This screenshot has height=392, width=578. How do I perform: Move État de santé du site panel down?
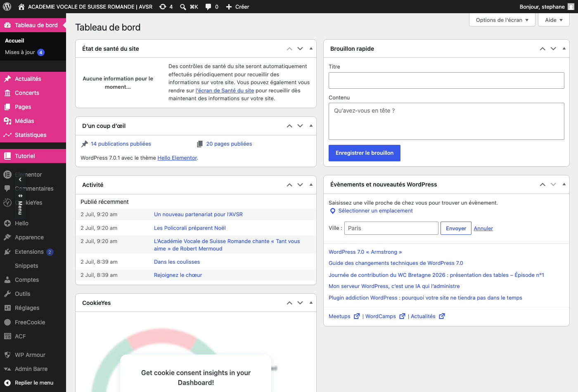click(300, 49)
